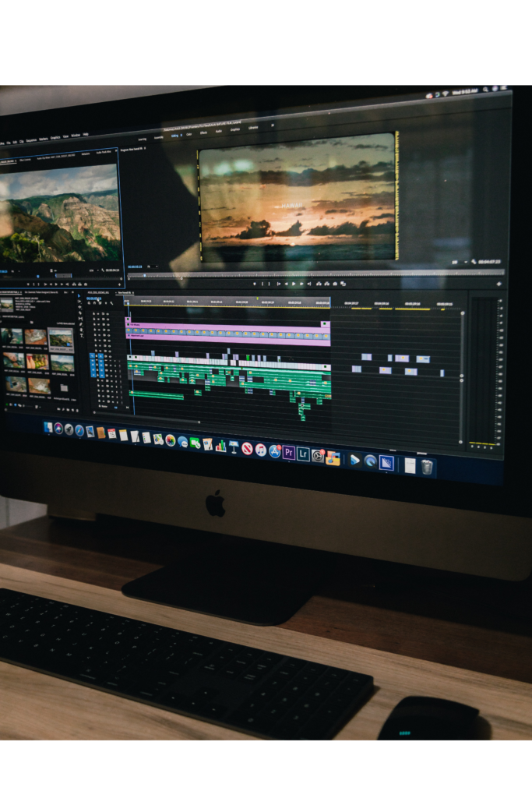Switch to the Effects workspace
532x798 pixels.
203,132
